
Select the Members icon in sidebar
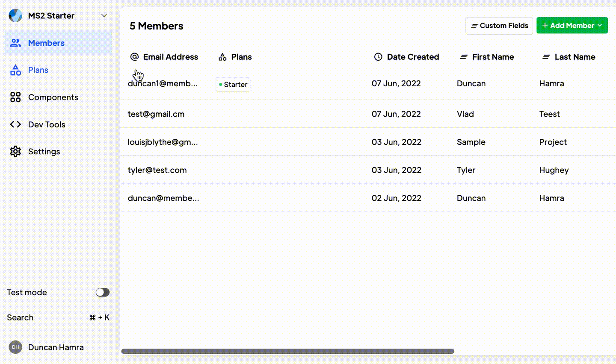click(x=15, y=43)
